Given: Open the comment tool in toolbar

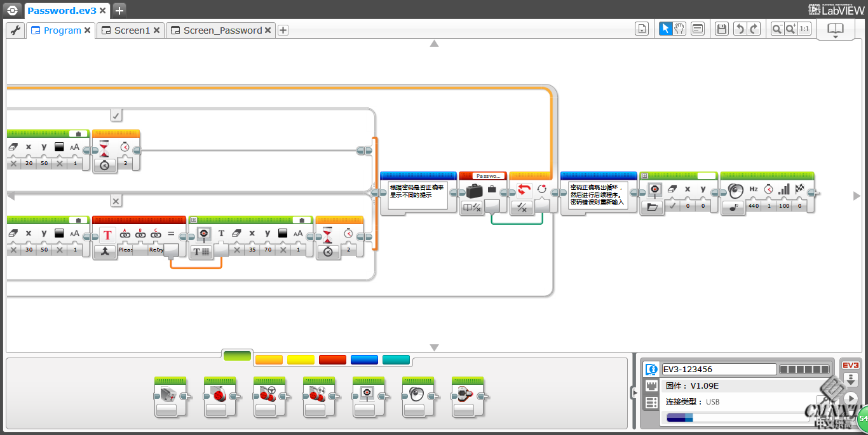Looking at the screenshot, I should coord(698,29).
